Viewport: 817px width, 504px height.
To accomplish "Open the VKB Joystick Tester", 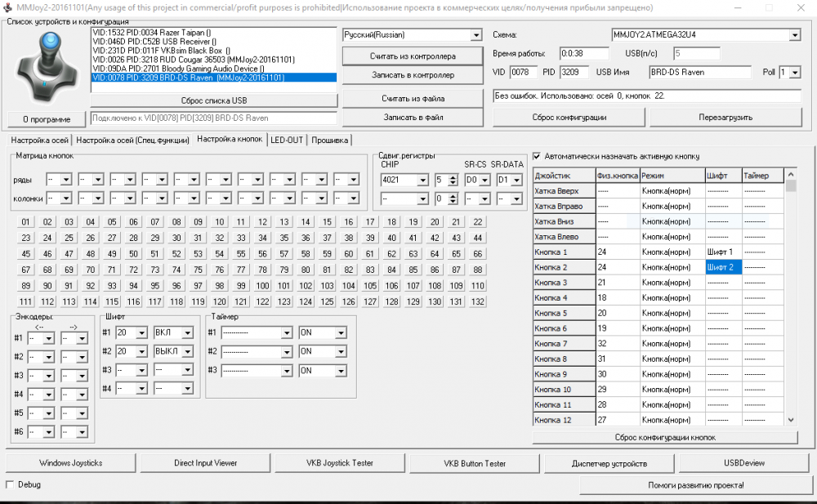I will tap(339, 463).
